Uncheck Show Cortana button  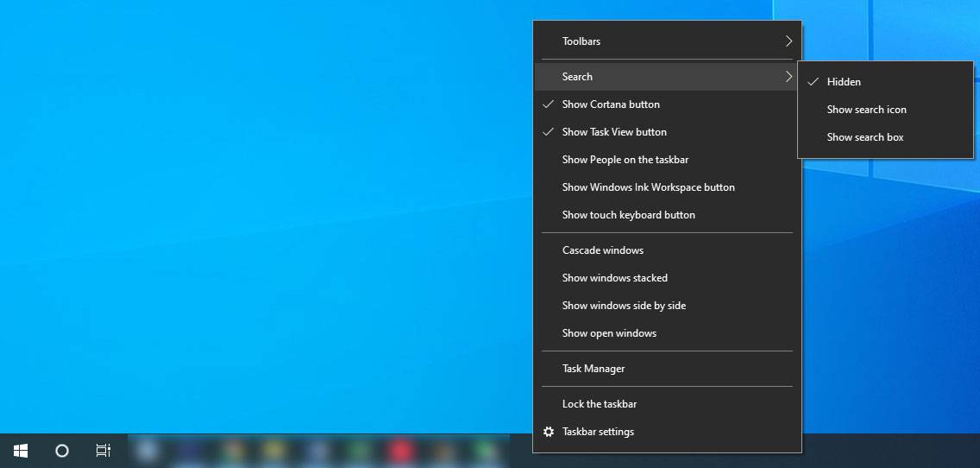[x=611, y=104]
